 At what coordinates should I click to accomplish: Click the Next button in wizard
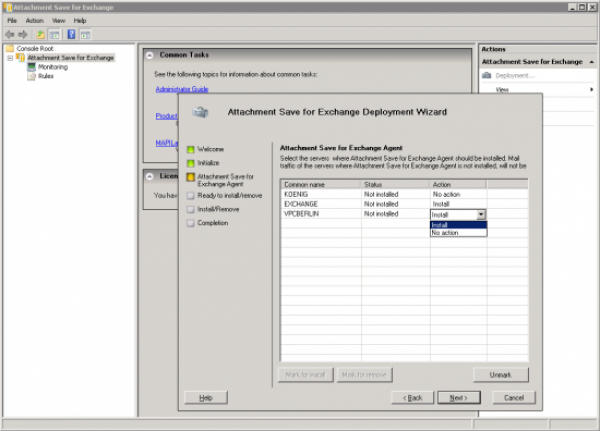457,397
